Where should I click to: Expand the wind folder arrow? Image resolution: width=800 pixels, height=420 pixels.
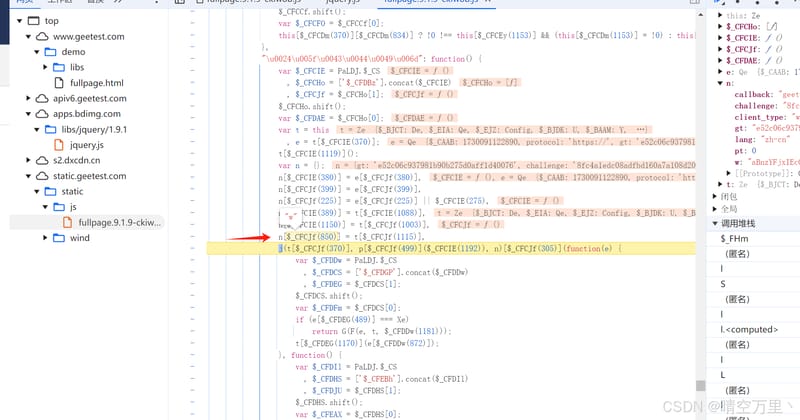point(45,238)
